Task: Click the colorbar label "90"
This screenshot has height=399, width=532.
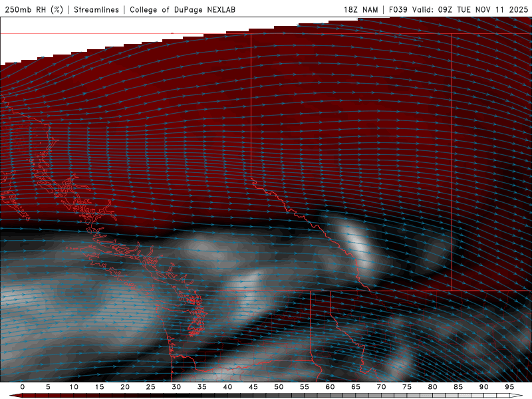Action: [484, 387]
